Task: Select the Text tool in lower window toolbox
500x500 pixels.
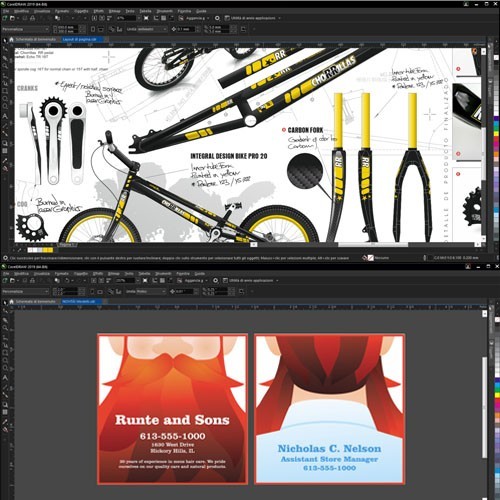Action: click(5, 378)
